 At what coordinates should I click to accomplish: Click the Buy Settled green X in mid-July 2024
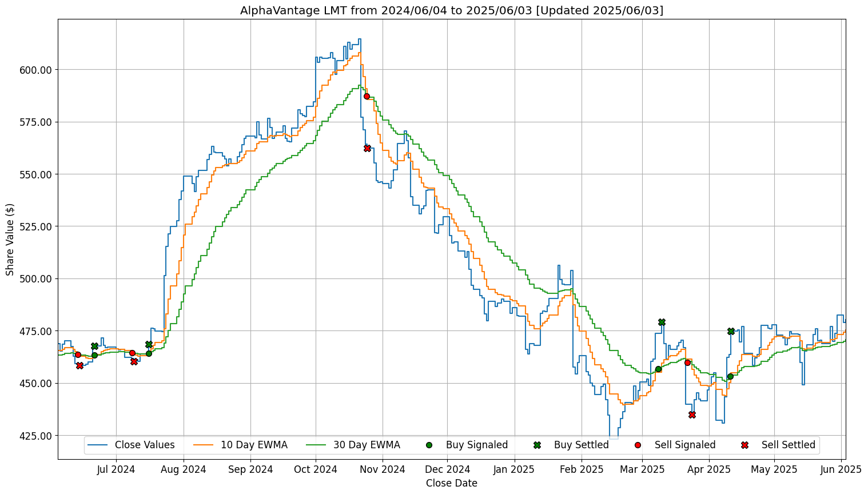click(x=149, y=344)
